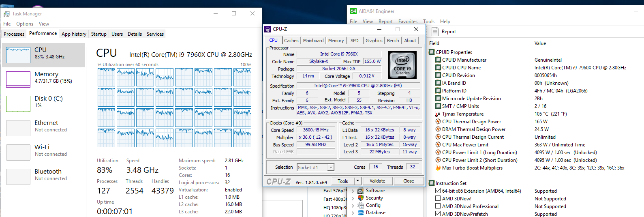Click the Tools button in CPU-Z
The width and height of the screenshot is (644, 217).
click(x=343, y=181)
